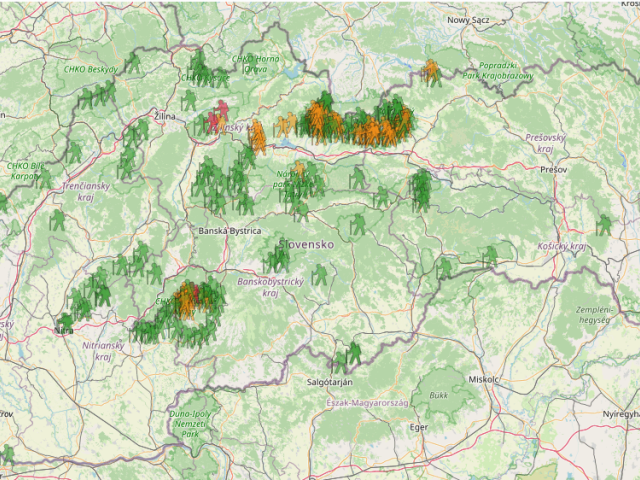Screen dimensions: 640x480
Task: Click the right-hand green hiker north of Salgótarján
Action: [353, 353]
